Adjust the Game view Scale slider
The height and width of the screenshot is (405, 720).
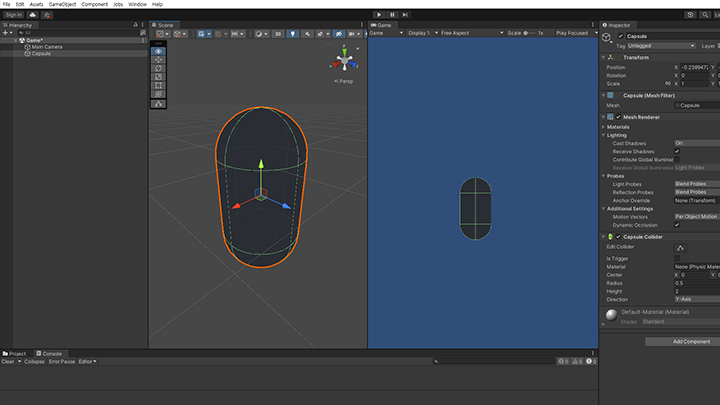pyautogui.click(x=530, y=33)
